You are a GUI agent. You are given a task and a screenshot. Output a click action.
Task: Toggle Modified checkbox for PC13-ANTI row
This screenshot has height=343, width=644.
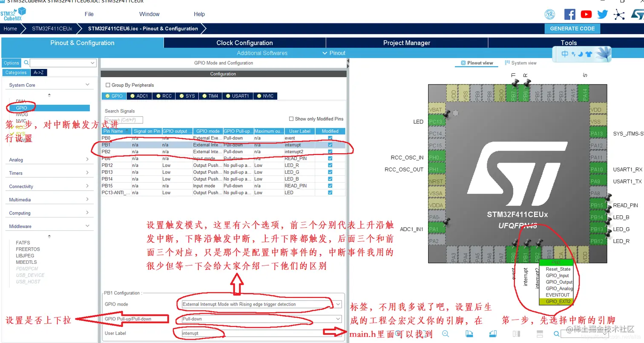coord(330,192)
